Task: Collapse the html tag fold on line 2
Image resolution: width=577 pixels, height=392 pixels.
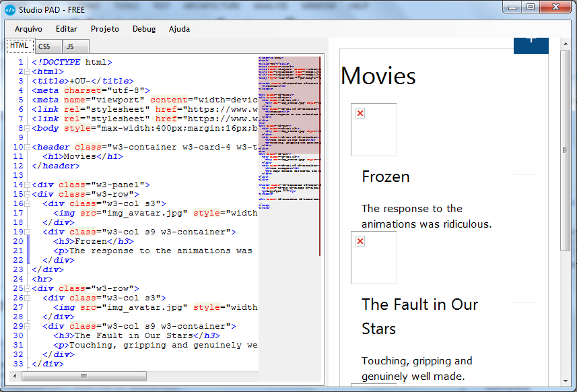Action: coord(27,72)
